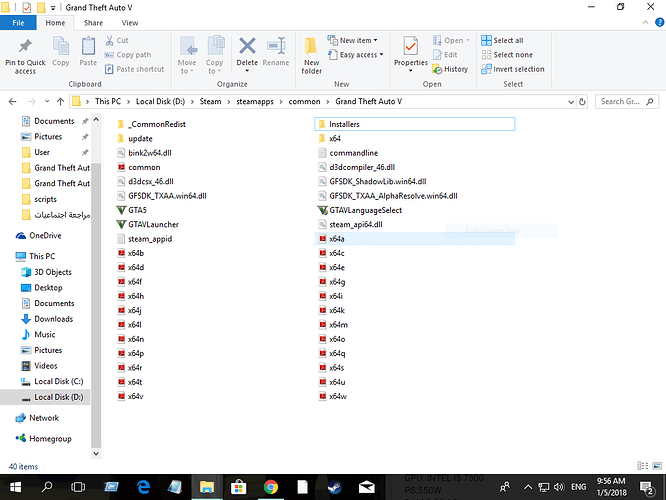Switch to details view layout
Viewport: 666px width, 500px height.
click(x=643, y=466)
